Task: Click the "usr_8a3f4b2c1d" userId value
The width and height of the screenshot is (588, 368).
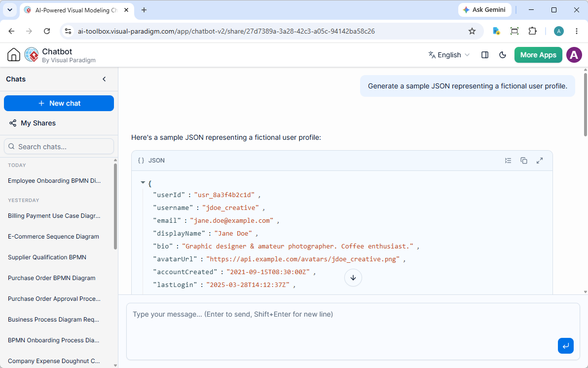Action: (x=224, y=195)
